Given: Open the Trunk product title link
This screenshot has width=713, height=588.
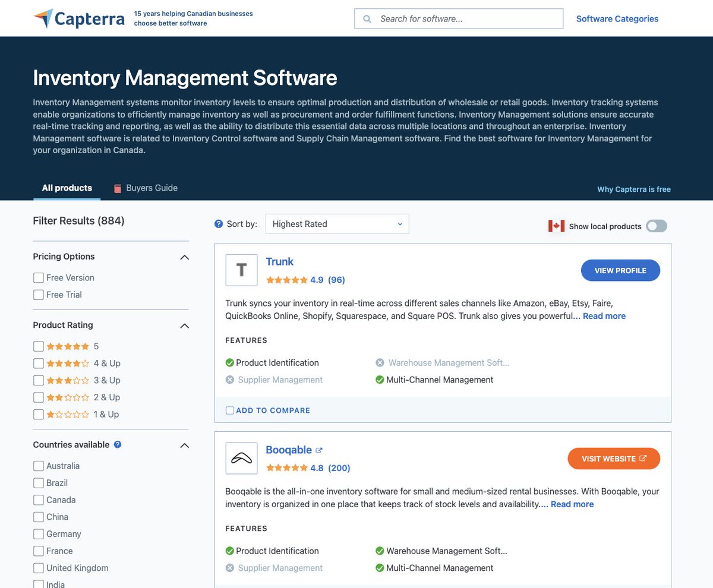Looking at the screenshot, I should 280,261.
